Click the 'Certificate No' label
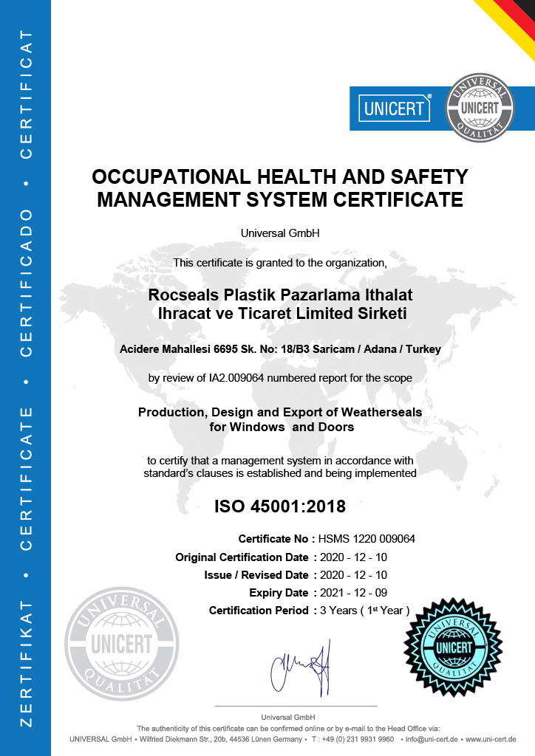Viewport: 535px width, 756px height. tap(273, 539)
